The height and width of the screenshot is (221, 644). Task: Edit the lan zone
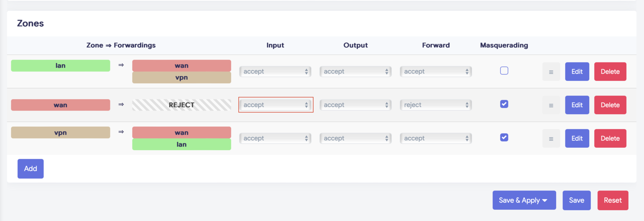(577, 72)
